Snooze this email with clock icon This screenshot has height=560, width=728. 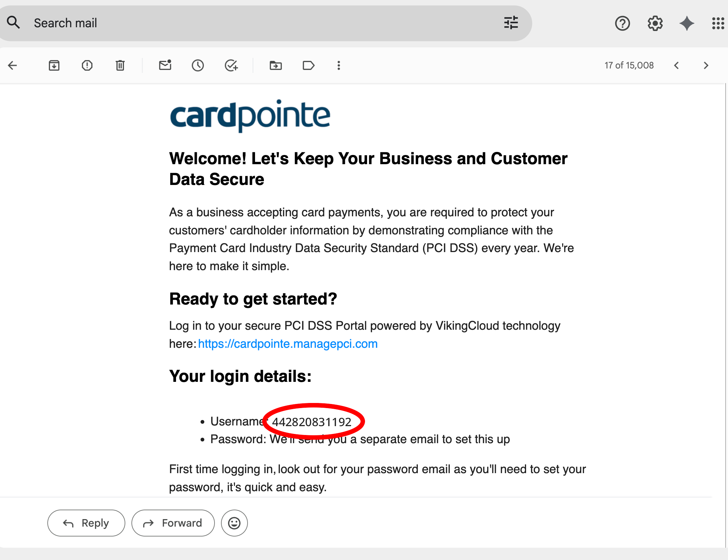(198, 65)
